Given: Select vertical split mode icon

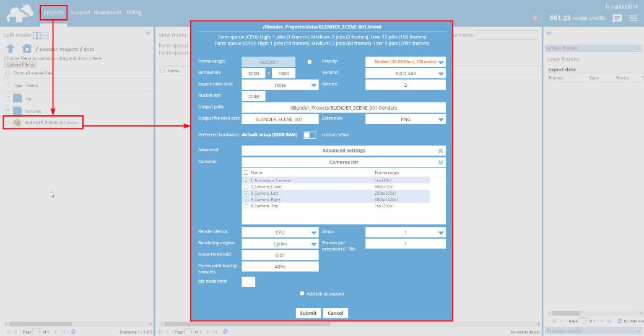Looking at the screenshot, I should pyautogui.click(x=37, y=35).
